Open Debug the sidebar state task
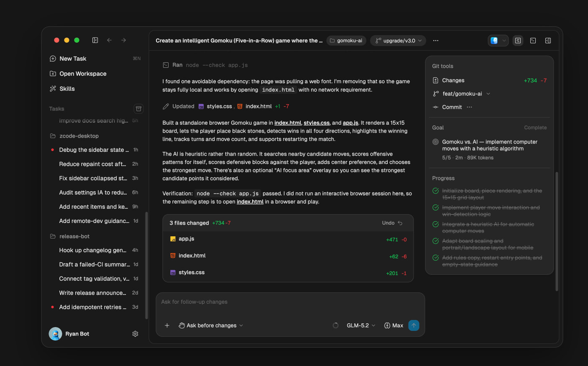Image resolution: width=588 pixels, height=366 pixels. pyautogui.click(x=95, y=150)
